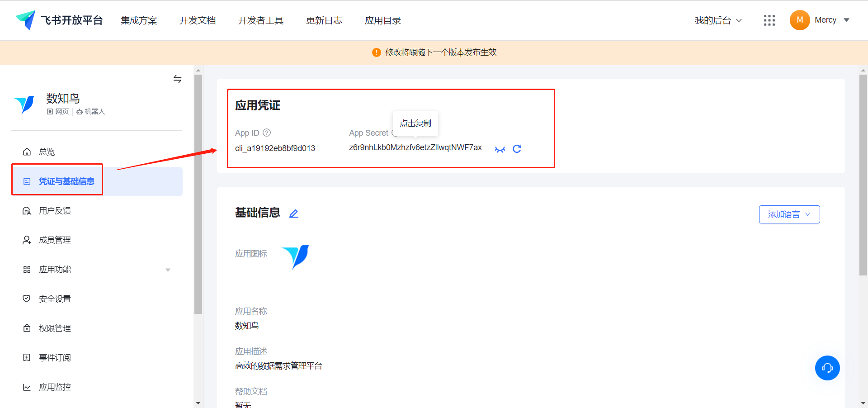Open 应用监控 sidebar item
The width and height of the screenshot is (868, 408).
(x=97, y=387)
